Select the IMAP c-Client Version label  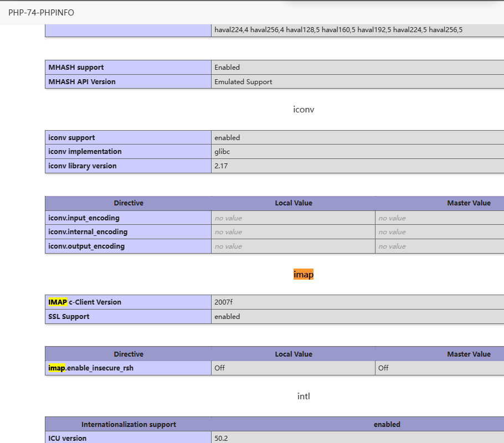point(85,302)
